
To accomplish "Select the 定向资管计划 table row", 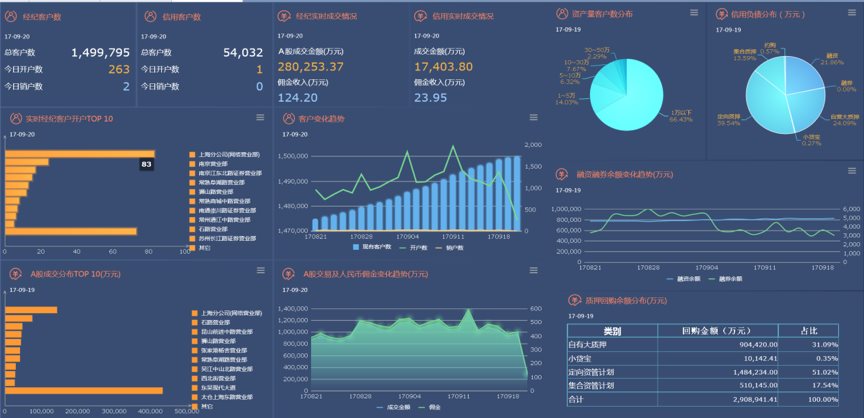I will click(x=611, y=371).
